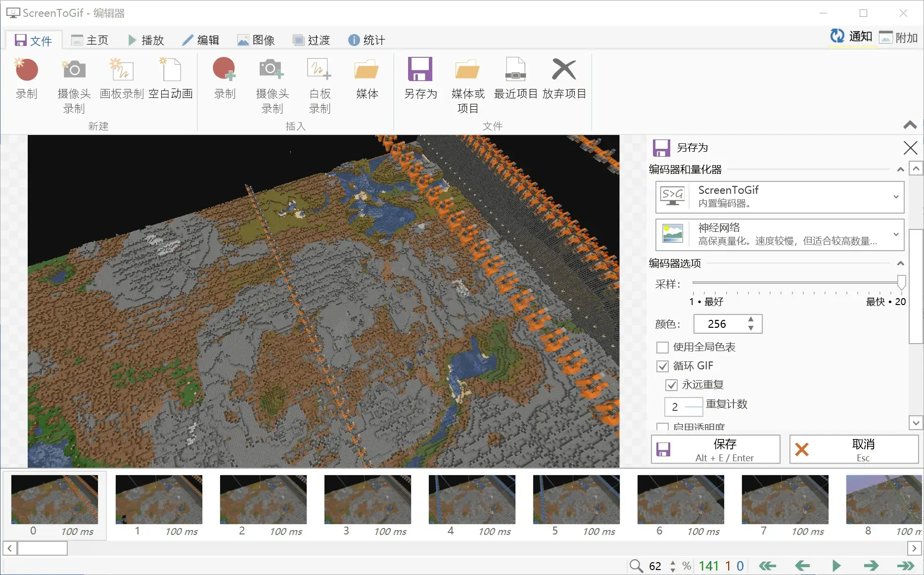
Task: Open the ScreenToGif encoder dropdown
Action: click(x=780, y=197)
